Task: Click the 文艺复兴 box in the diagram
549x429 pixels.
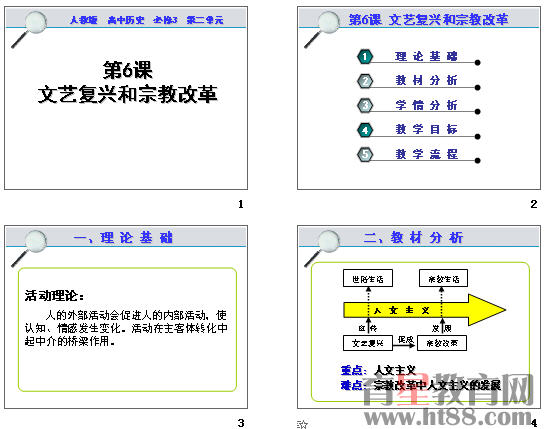Action: tap(368, 343)
